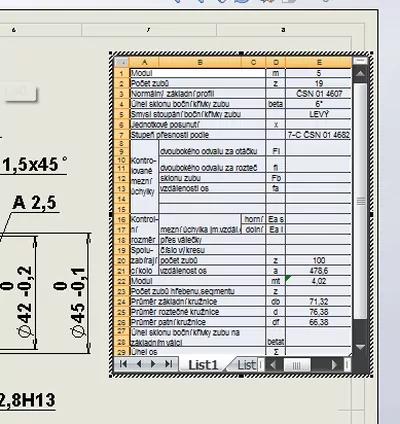This screenshot has height=424, width=400.
Task: Select row 22 header
Action: click(122, 281)
